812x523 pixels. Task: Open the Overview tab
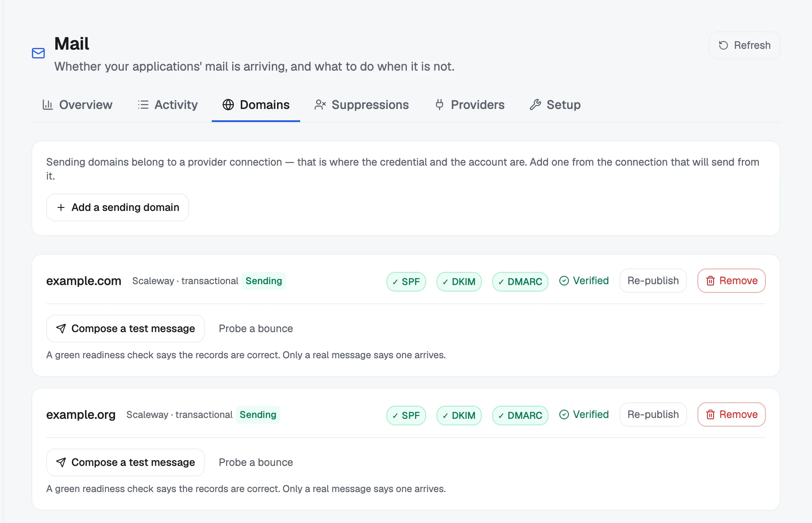coord(77,105)
